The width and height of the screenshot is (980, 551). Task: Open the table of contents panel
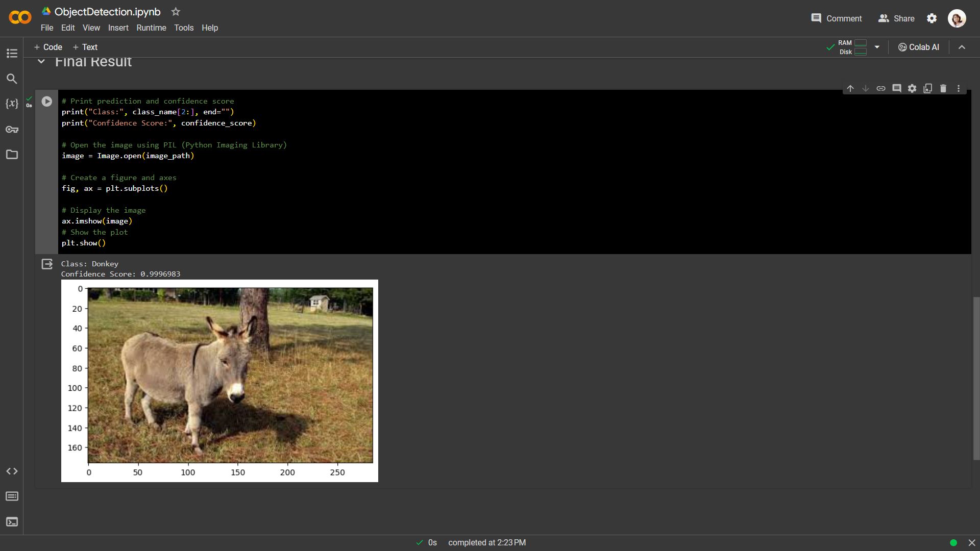[11, 54]
